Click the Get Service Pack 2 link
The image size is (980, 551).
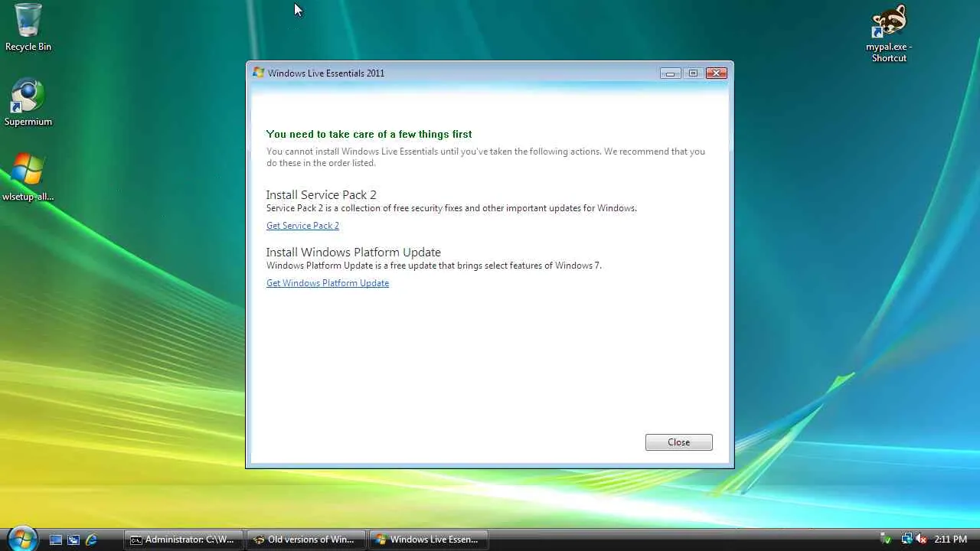point(302,226)
